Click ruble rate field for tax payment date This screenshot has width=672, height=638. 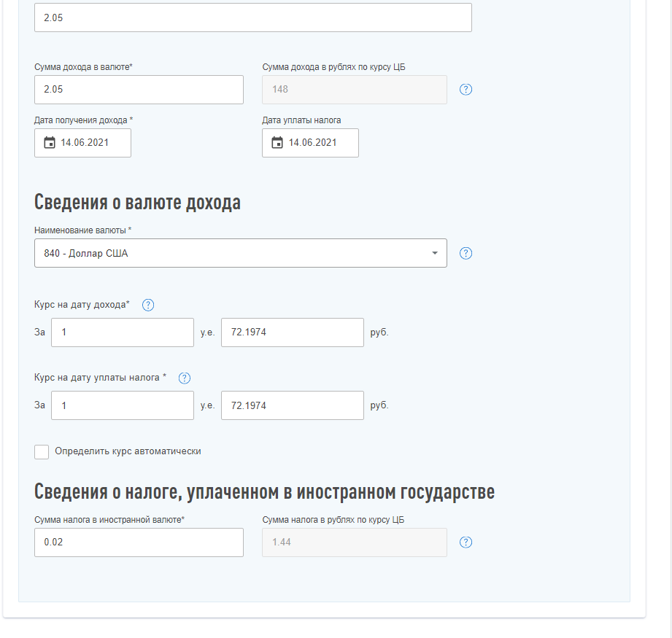coord(292,405)
